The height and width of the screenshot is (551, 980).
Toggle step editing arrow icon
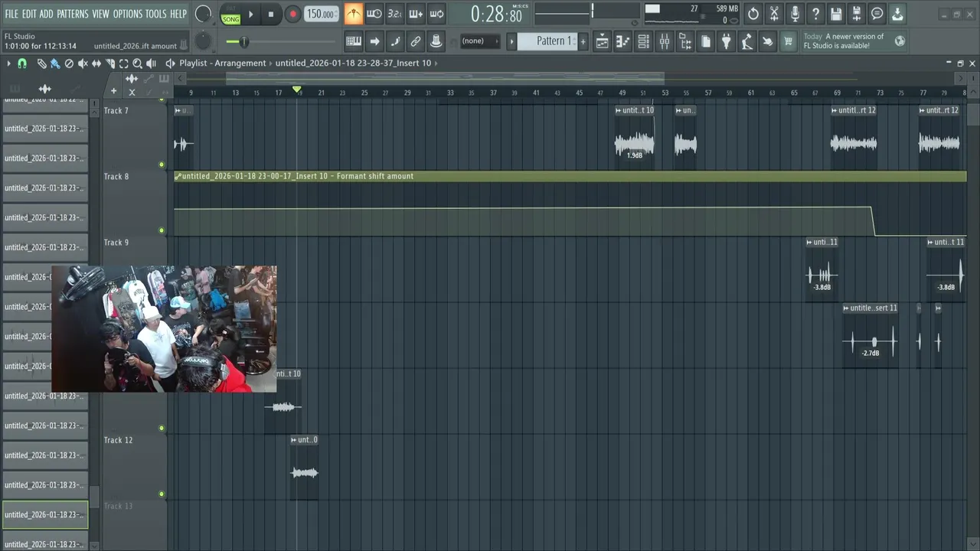pos(374,41)
